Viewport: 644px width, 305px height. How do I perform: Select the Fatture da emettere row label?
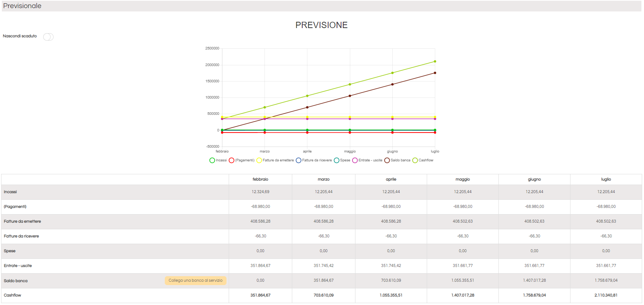point(23,222)
